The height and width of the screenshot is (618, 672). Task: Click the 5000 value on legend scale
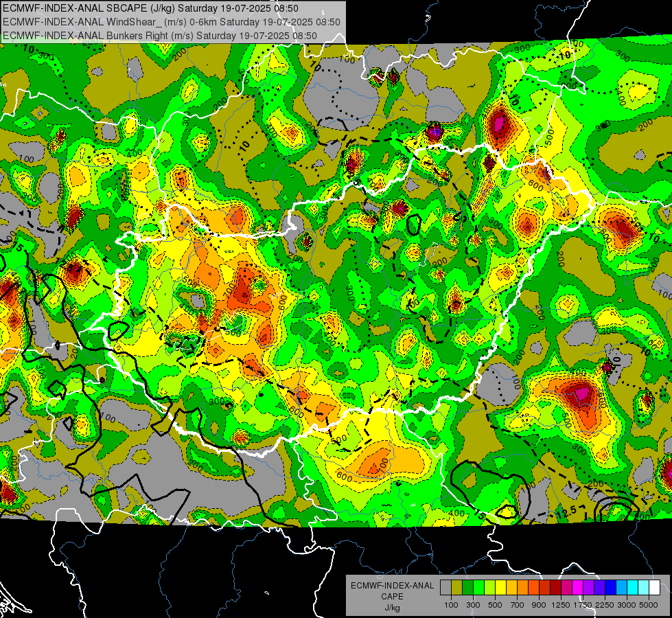click(649, 605)
